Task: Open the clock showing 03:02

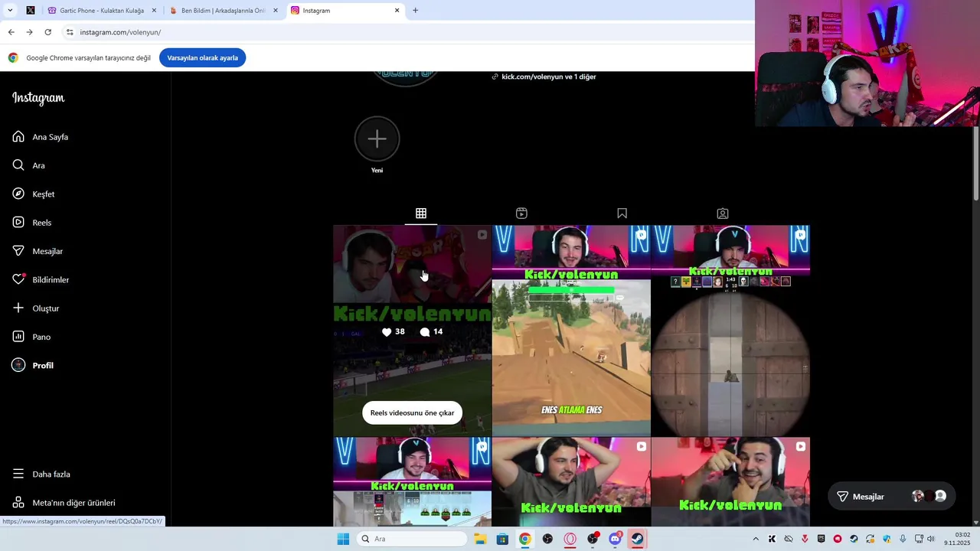Action: 958,539
